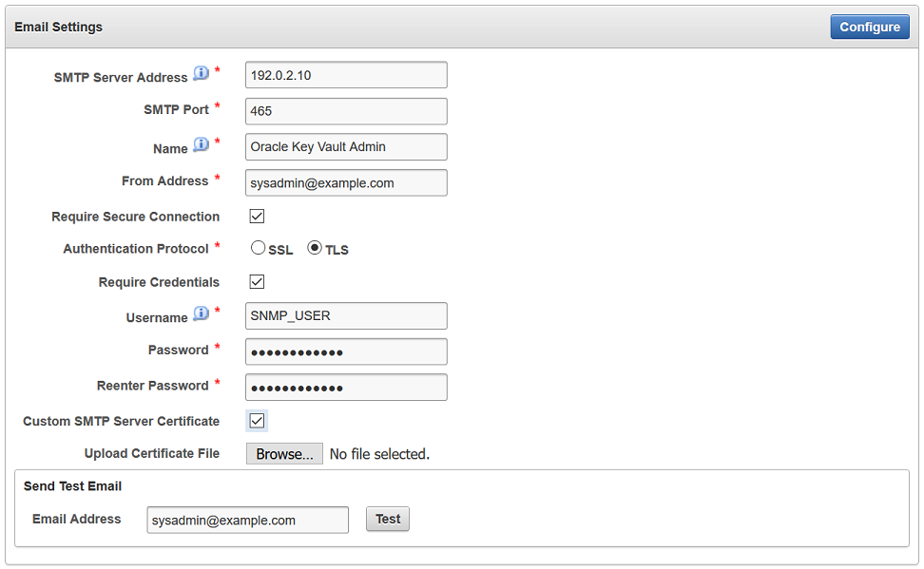
Task: Click the From Address input field
Action: coord(346,182)
